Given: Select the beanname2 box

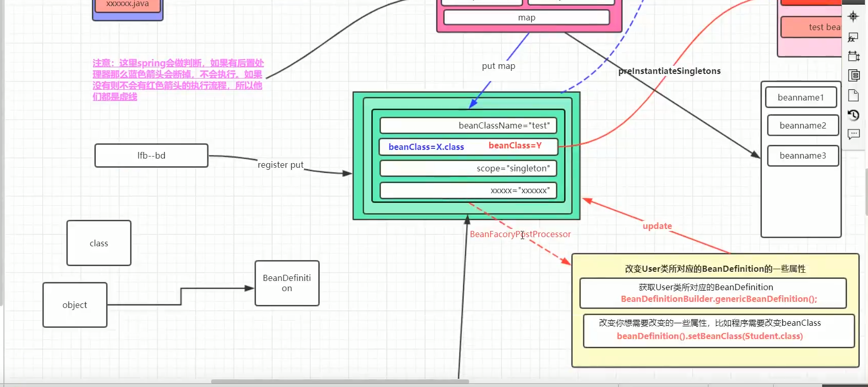Looking at the screenshot, I should point(803,125).
